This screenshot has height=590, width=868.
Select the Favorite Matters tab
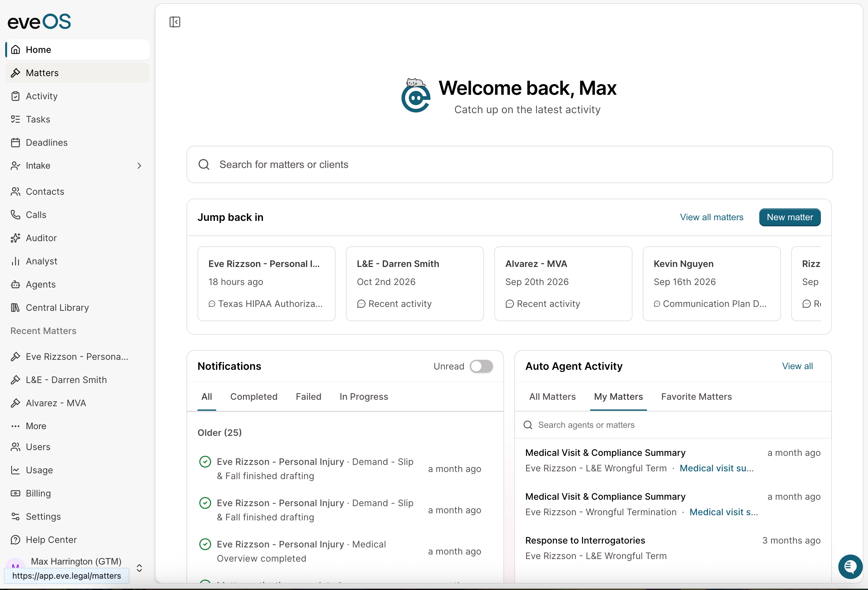tap(696, 396)
